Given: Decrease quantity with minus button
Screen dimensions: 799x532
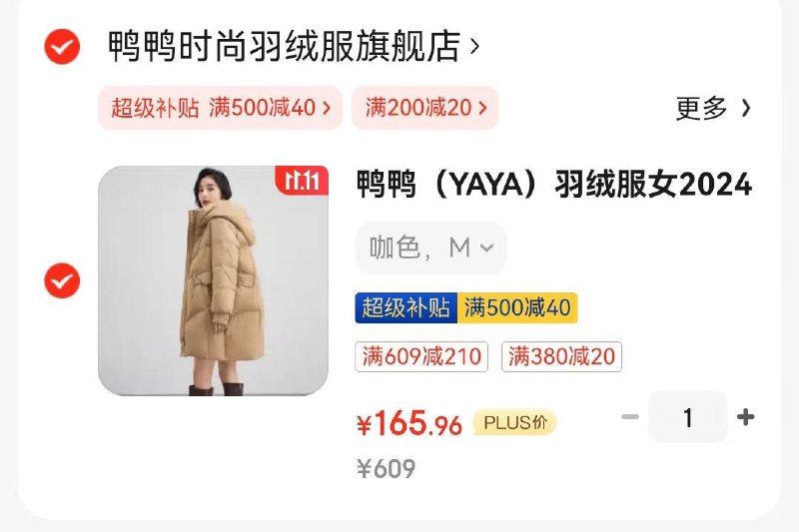Looking at the screenshot, I should [x=630, y=417].
